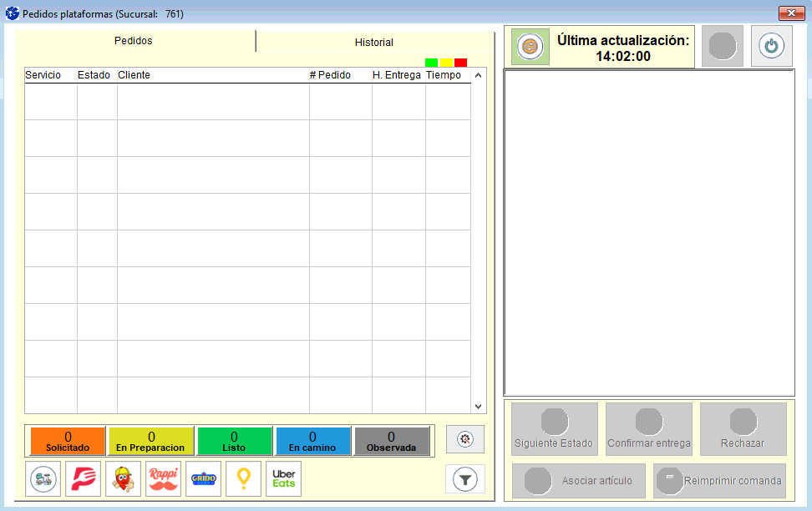
Task: Toggle the En camino status filter
Action: pos(312,441)
